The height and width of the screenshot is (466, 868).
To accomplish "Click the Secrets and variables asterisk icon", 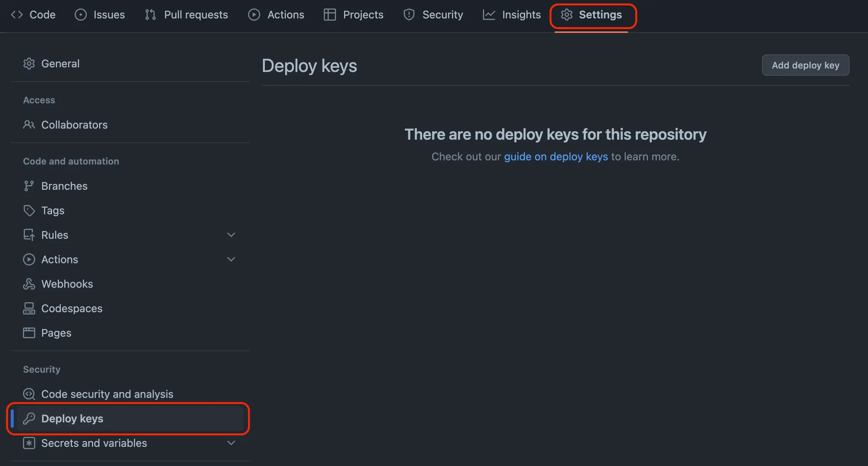I will coord(29,443).
